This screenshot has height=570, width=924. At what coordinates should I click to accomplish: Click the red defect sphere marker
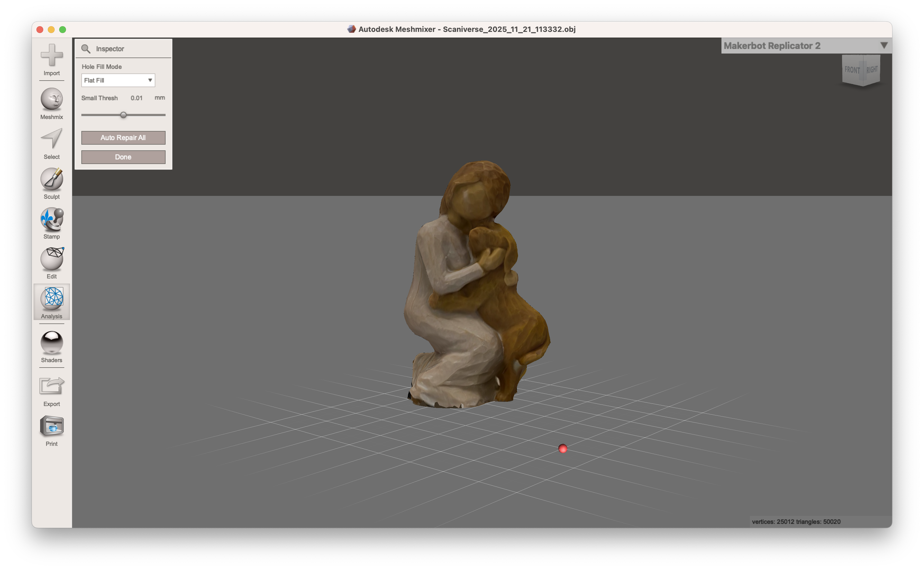563,448
